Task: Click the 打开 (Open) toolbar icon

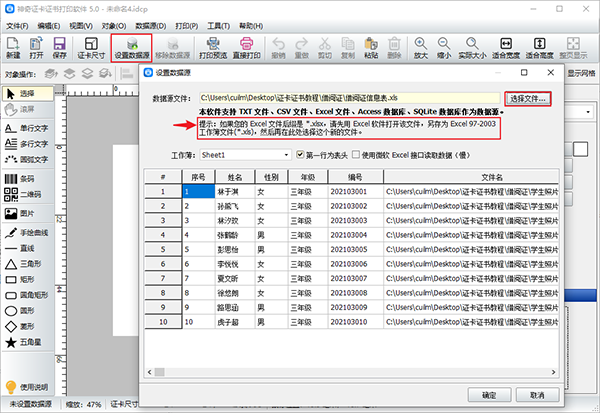Action: pos(36,48)
